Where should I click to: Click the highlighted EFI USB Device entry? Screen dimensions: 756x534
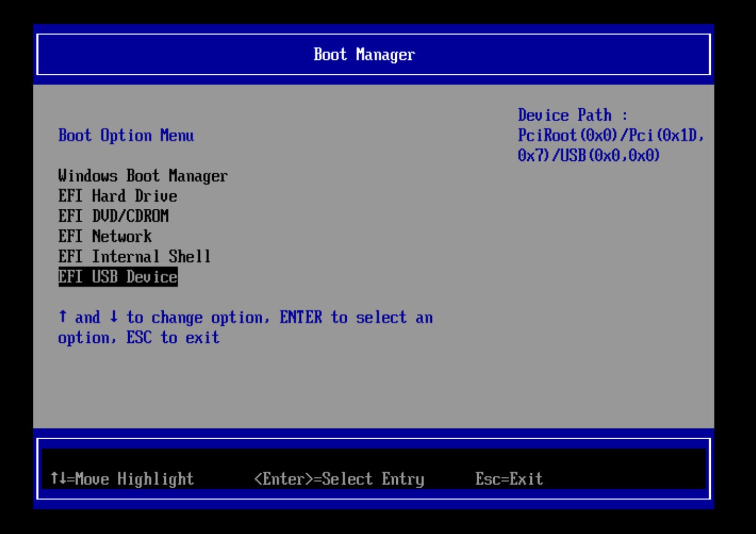coord(118,277)
